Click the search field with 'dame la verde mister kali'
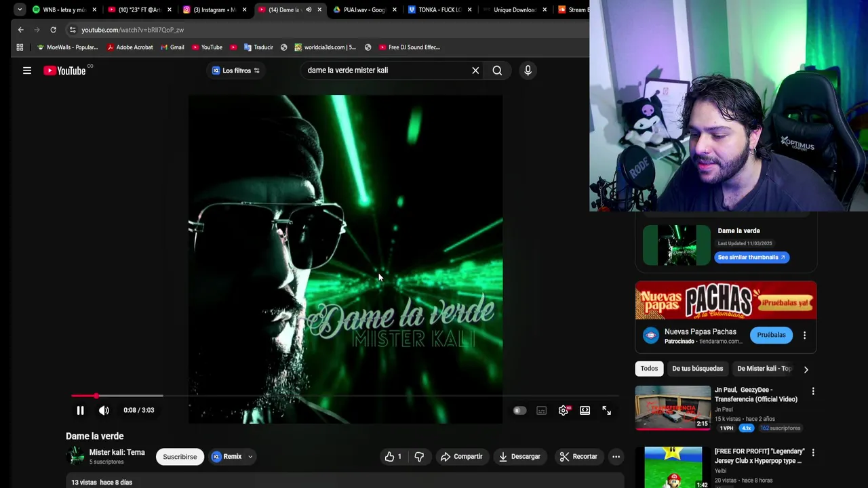This screenshot has width=868, height=488. click(387, 70)
